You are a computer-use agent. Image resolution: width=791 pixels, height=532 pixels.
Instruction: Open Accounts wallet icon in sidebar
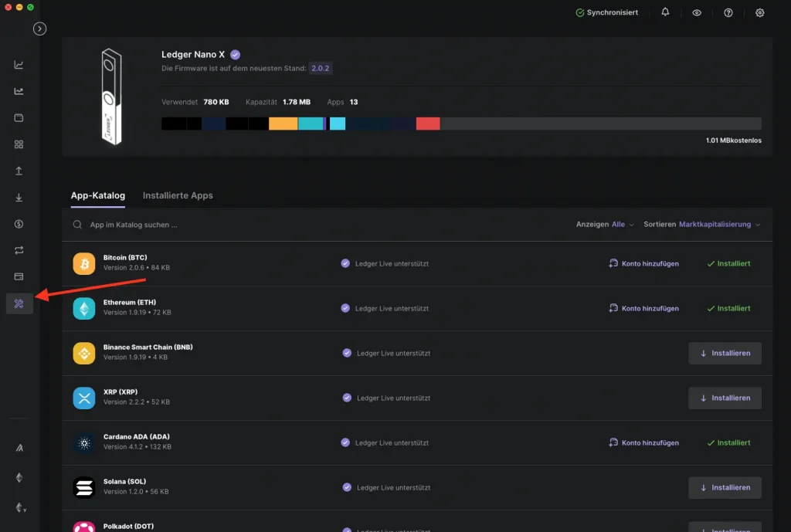click(x=19, y=118)
